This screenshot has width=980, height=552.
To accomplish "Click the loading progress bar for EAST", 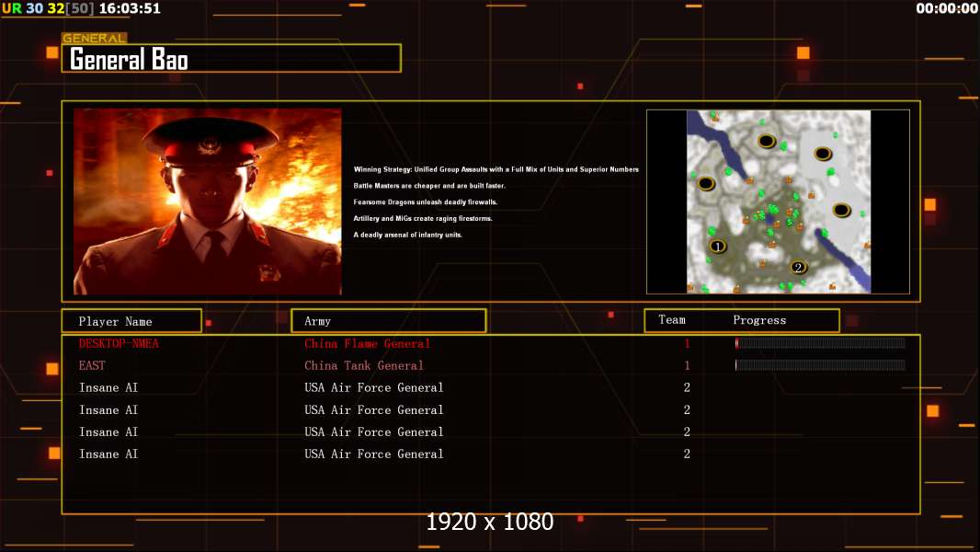I will [820, 365].
